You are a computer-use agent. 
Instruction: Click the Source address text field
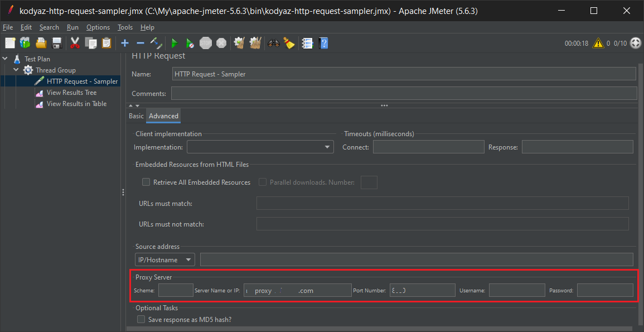[417, 259]
